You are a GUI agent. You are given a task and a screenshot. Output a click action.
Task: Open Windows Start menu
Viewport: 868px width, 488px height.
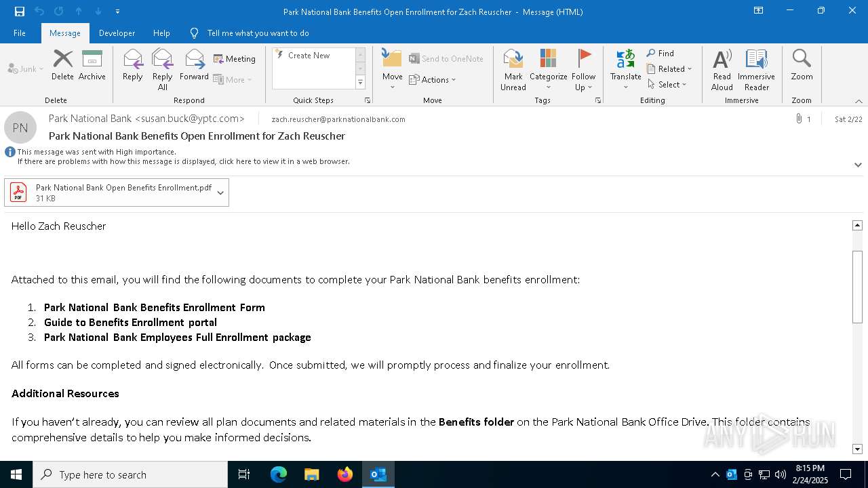tap(16, 474)
